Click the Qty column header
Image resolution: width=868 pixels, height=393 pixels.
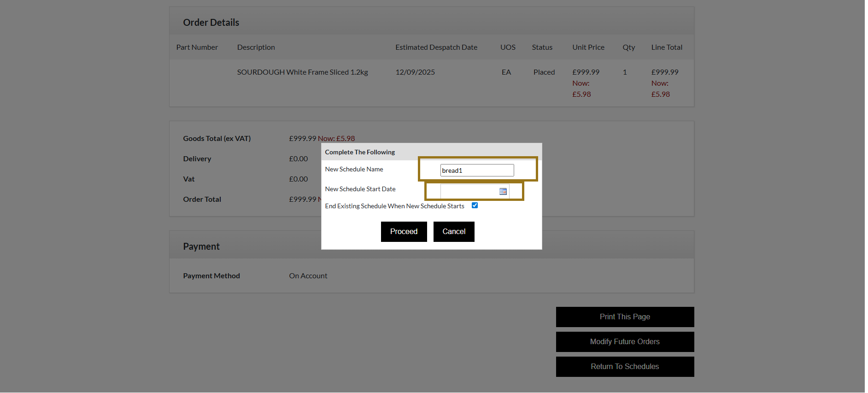click(628, 47)
